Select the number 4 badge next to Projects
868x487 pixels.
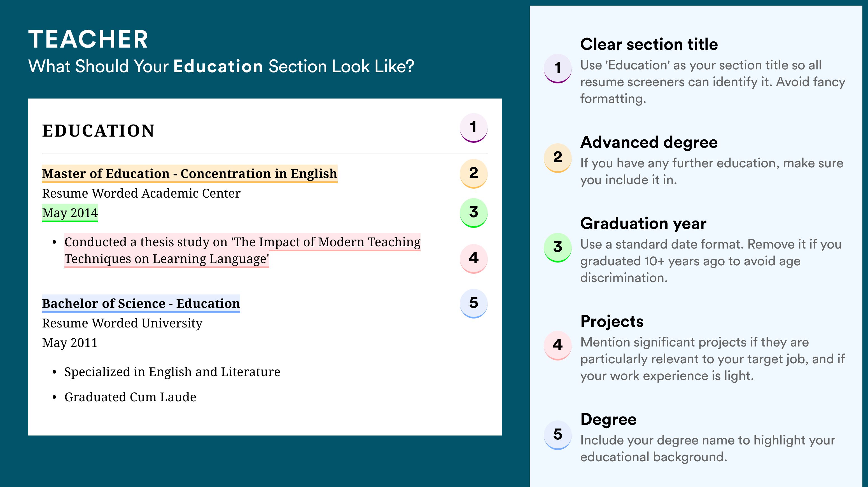coord(557,346)
